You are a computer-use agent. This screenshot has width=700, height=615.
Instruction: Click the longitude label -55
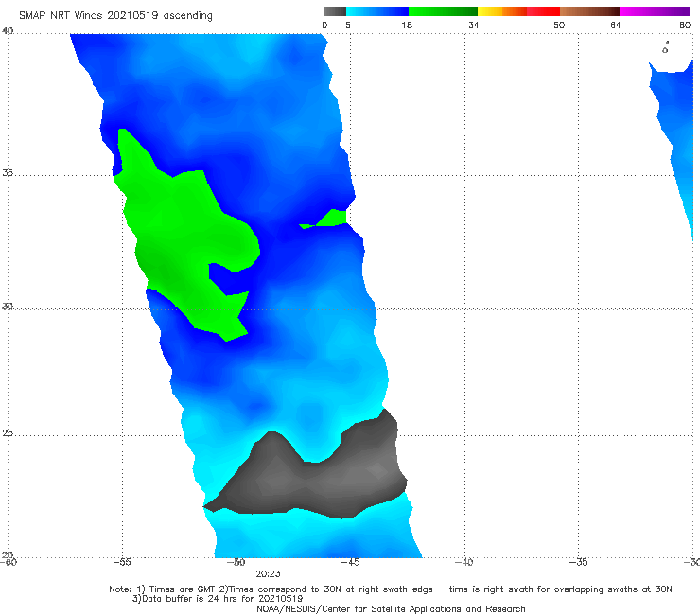tap(122, 562)
